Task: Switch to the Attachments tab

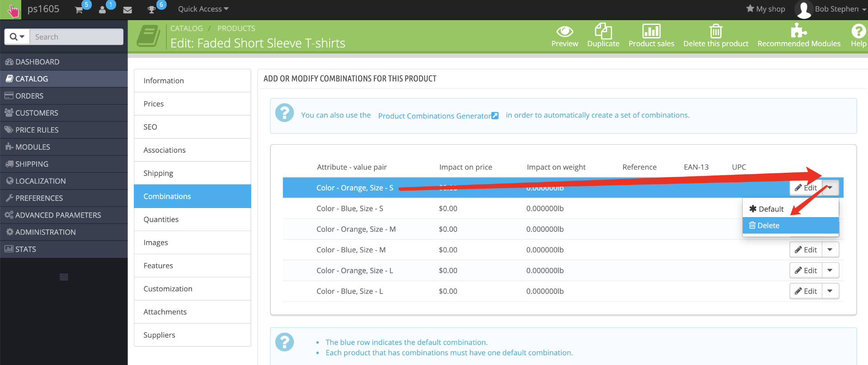Action: 193,312
